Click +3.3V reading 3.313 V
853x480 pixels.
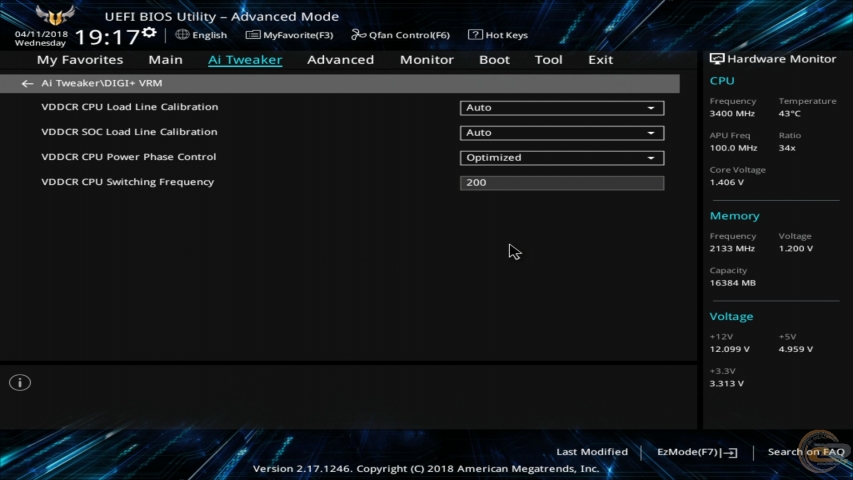tap(727, 384)
